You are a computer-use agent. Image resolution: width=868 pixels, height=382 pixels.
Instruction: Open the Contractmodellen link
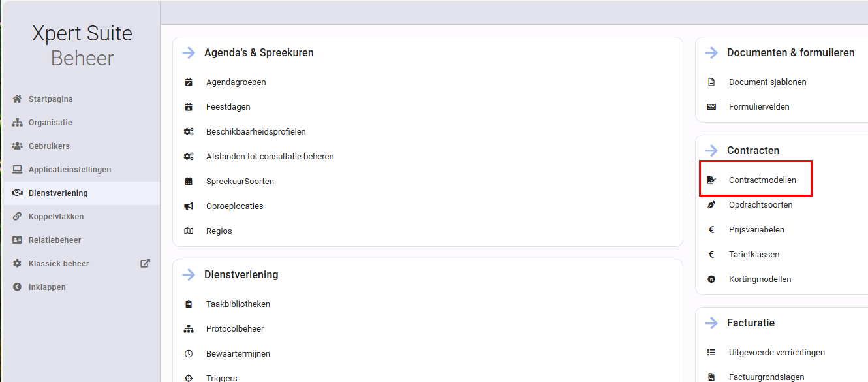(762, 180)
